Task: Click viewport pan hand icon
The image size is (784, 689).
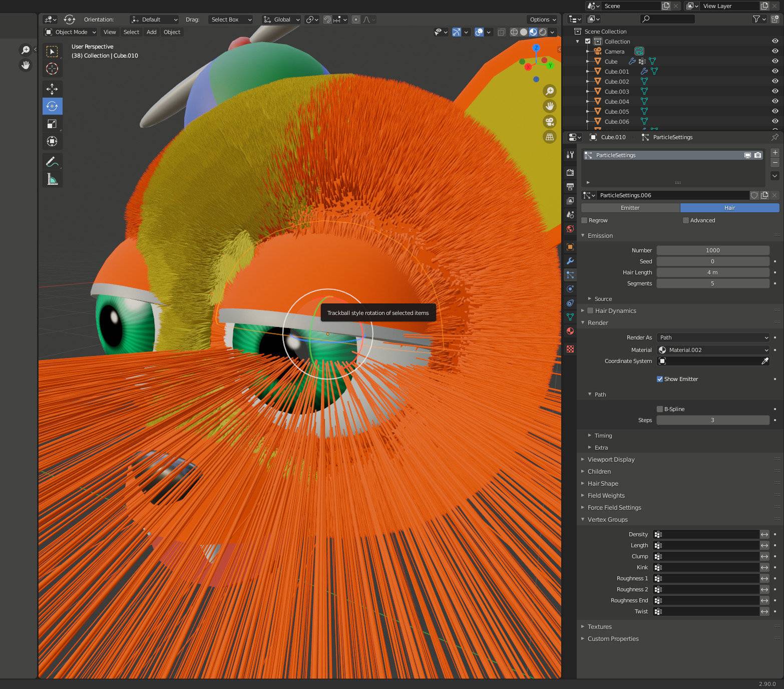Action: tap(550, 106)
